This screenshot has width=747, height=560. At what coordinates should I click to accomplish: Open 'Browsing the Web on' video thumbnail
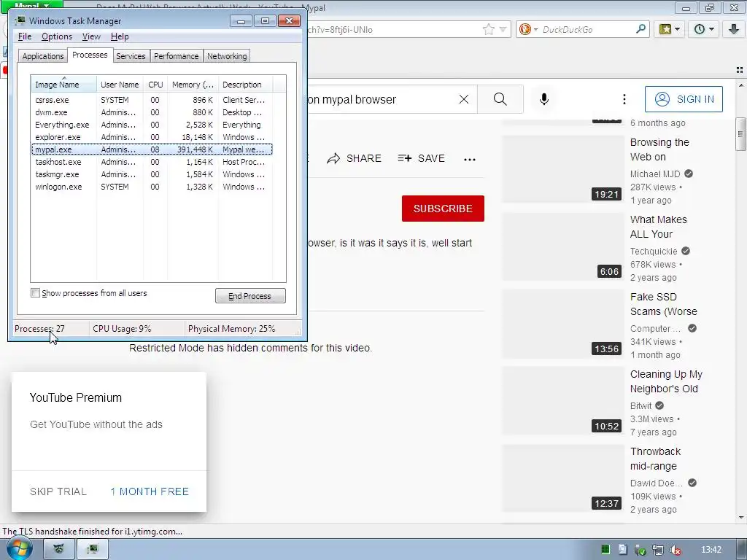click(x=562, y=169)
